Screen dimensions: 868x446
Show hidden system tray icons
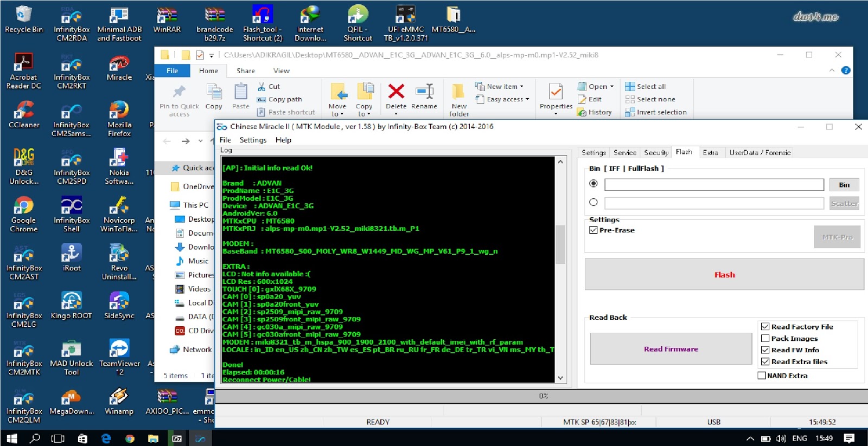point(750,438)
